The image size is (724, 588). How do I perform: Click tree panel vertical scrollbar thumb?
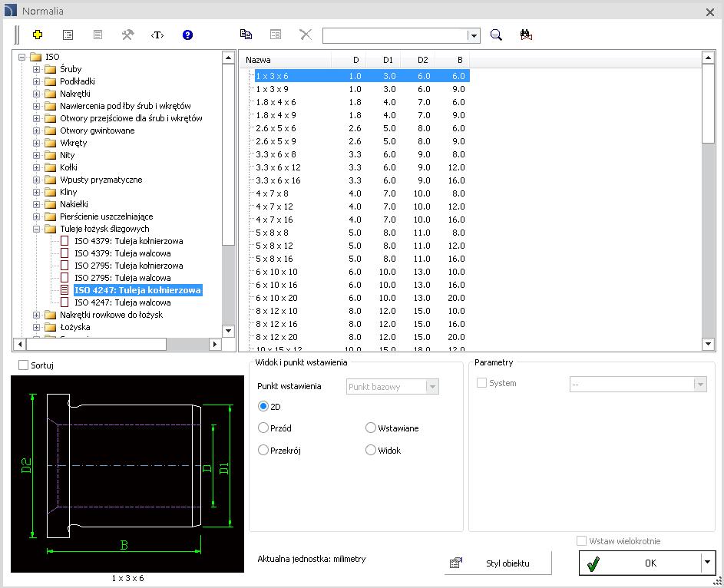point(229,154)
